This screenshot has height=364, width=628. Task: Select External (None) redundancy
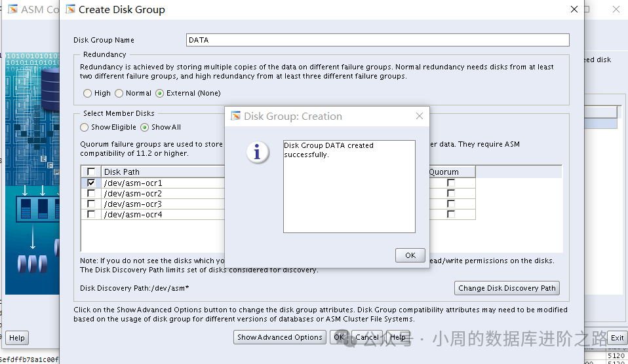coord(159,94)
